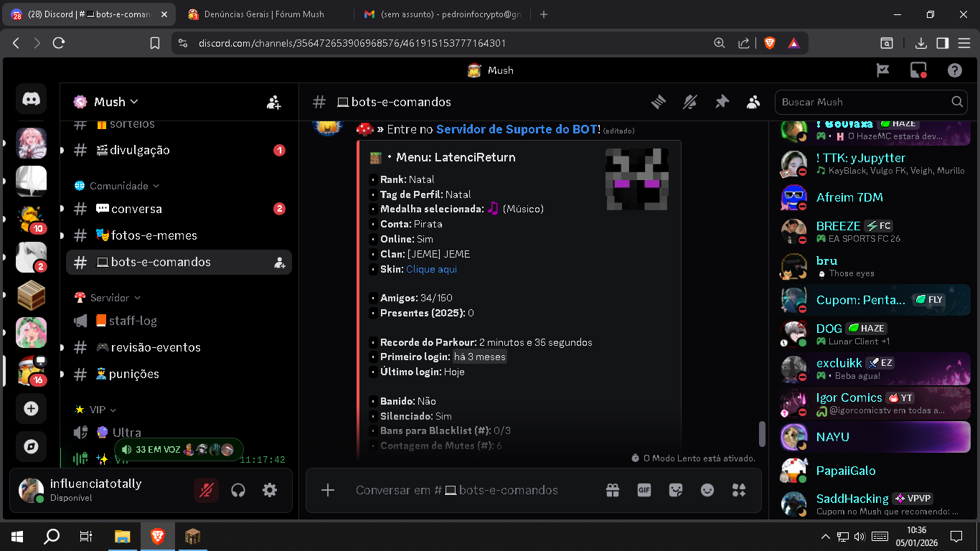980x551 pixels.
Task: Share this page from address bar
Action: point(744,43)
